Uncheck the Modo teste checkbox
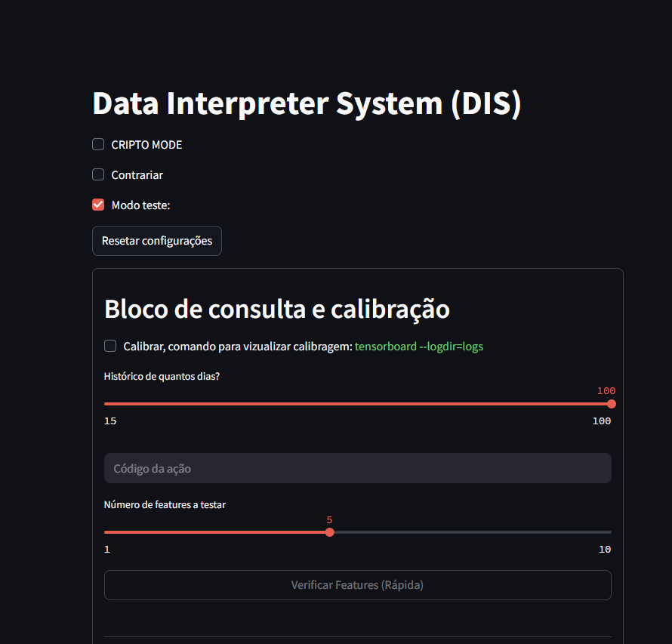This screenshot has height=644, width=672. [x=98, y=205]
